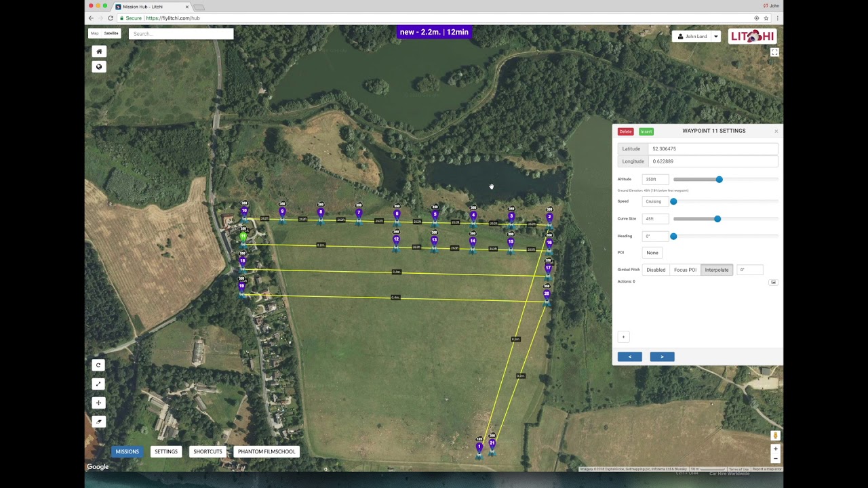The height and width of the screenshot is (488, 868).
Task: Click the Heading slider handle
Action: tap(673, 237)
